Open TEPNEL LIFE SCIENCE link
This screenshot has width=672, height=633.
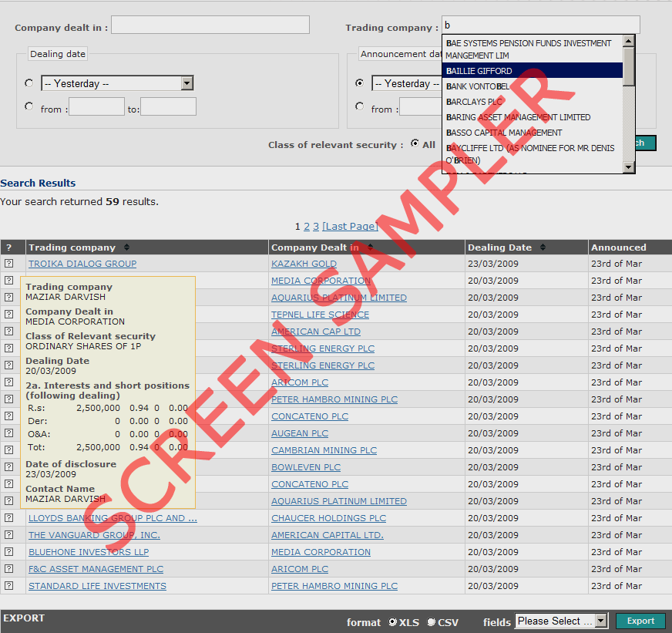[320, 315]
